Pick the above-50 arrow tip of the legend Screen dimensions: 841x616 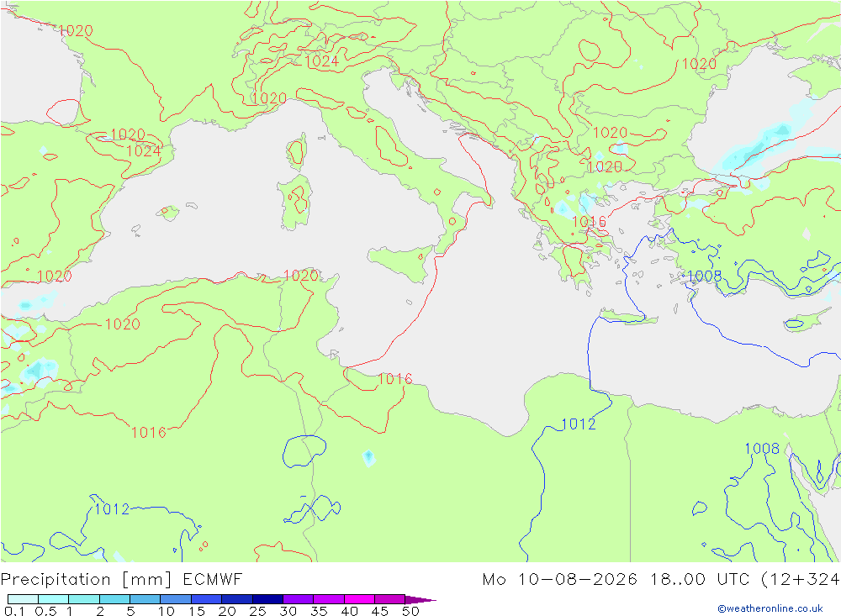click(x=420, y=599)
